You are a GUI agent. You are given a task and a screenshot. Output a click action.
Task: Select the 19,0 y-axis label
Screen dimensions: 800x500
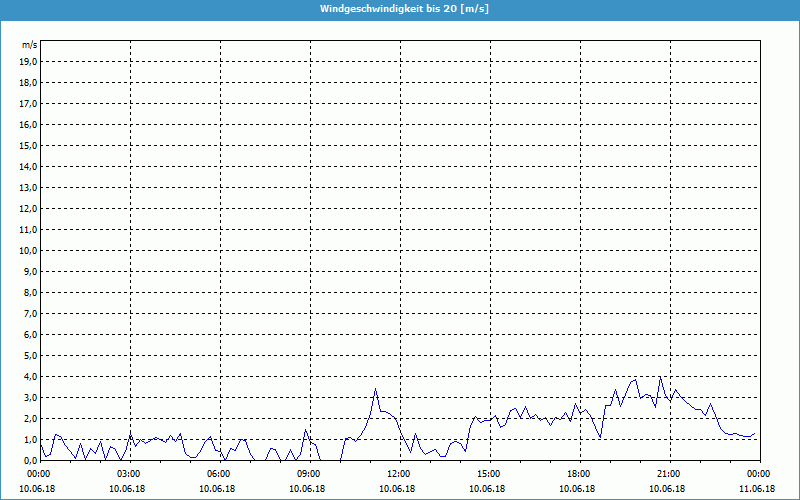[x=29, y=61]
